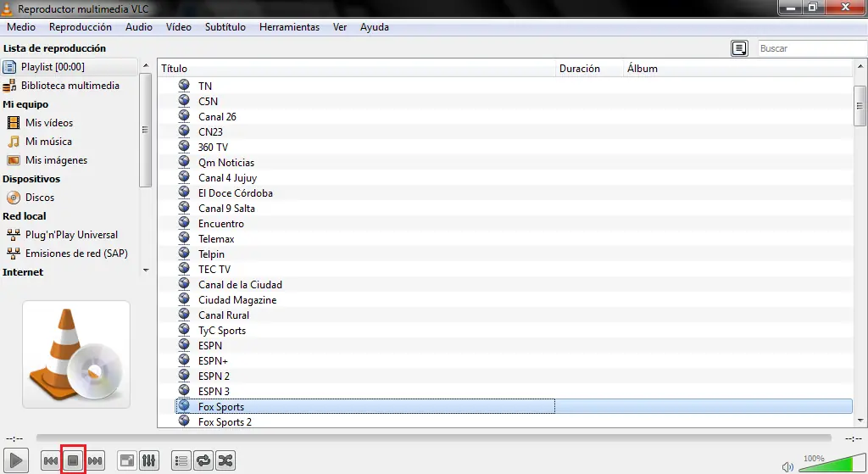868x474 pixels.
Task: Focus the Buscar search field
Action: coord(812,48)
